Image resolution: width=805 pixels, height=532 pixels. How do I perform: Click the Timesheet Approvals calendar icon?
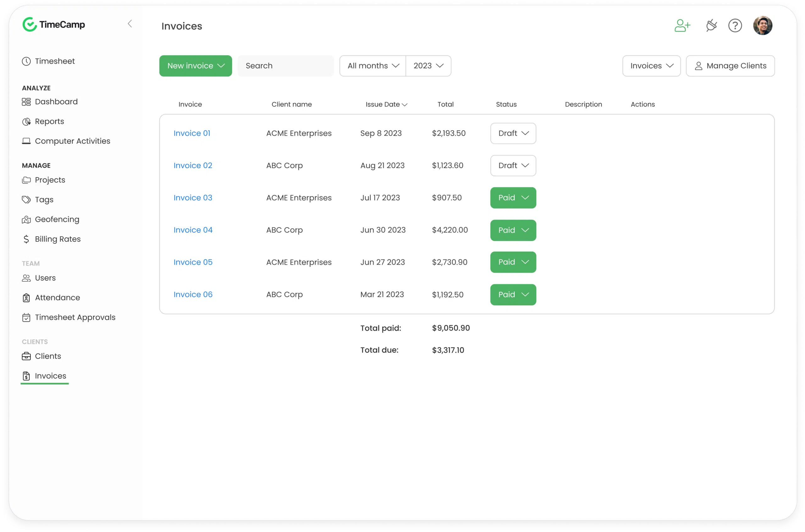(x=26, y=318)
